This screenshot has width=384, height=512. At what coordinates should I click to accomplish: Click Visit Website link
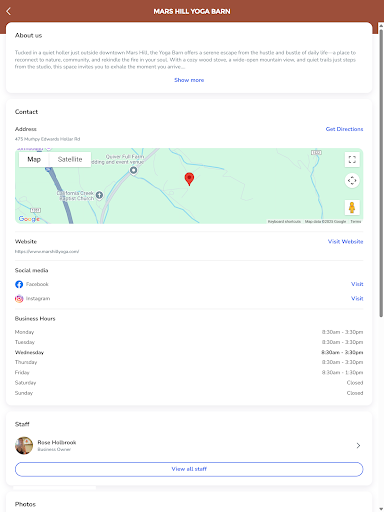(345, 242)
